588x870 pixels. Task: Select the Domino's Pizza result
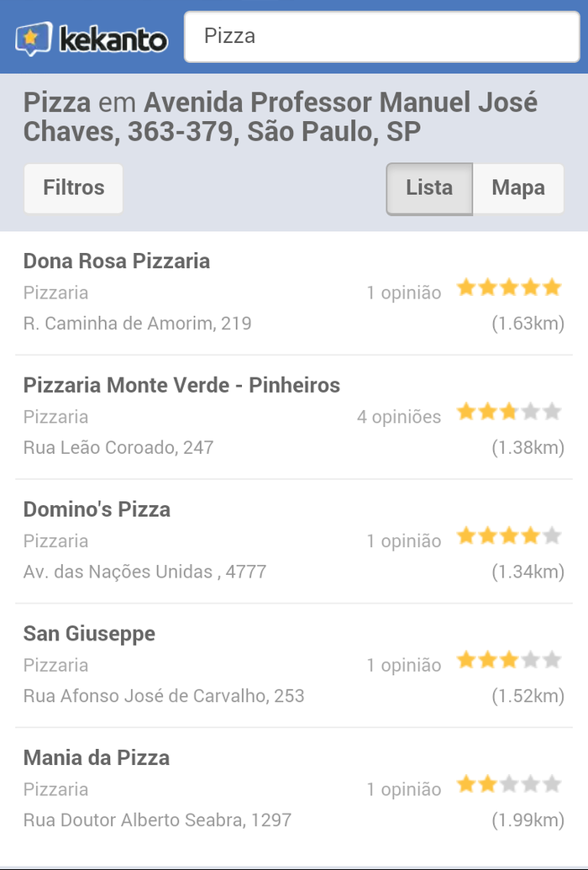click(x=97, y=509)
